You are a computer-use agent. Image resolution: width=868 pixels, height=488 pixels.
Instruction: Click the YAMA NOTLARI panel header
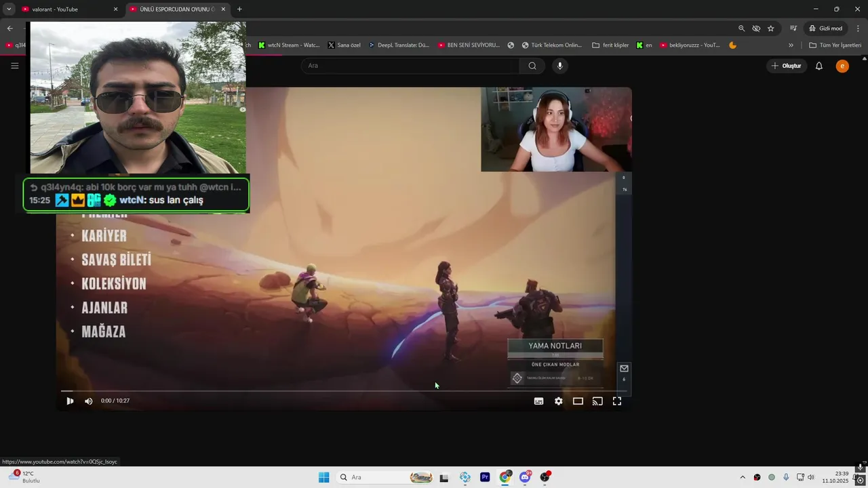(x=555, y=346)
